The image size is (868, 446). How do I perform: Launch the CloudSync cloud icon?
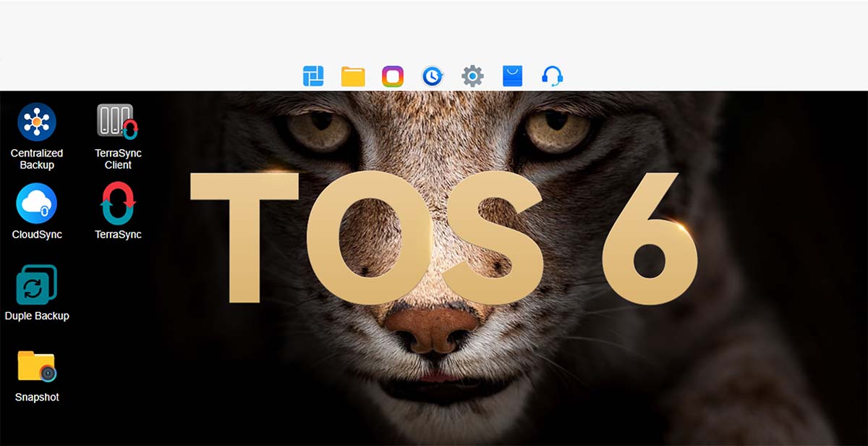(37, 203)
